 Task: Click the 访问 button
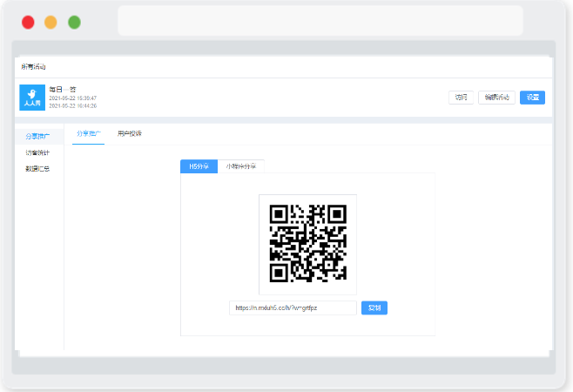click(461, 98)
